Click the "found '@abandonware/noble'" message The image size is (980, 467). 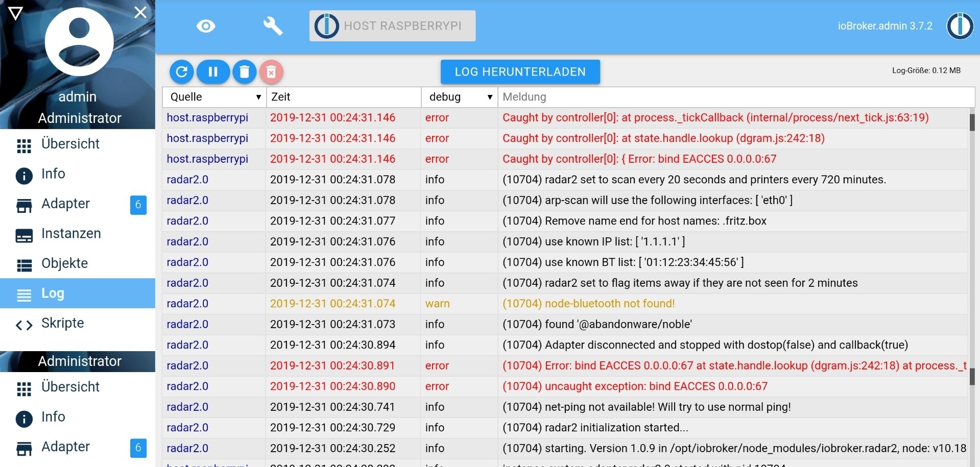pyautogui.click(x=597, y=325)
